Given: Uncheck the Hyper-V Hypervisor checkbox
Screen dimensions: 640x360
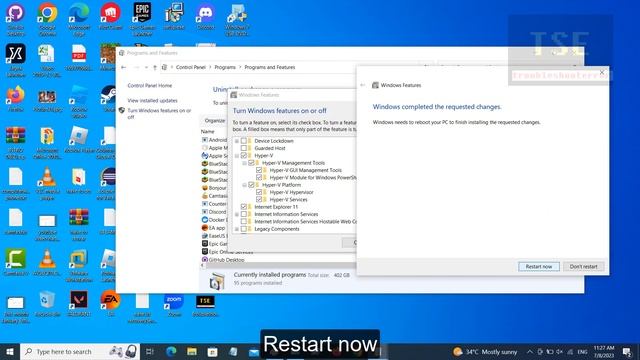Looking at the screenshot, I should pos(259,192).
